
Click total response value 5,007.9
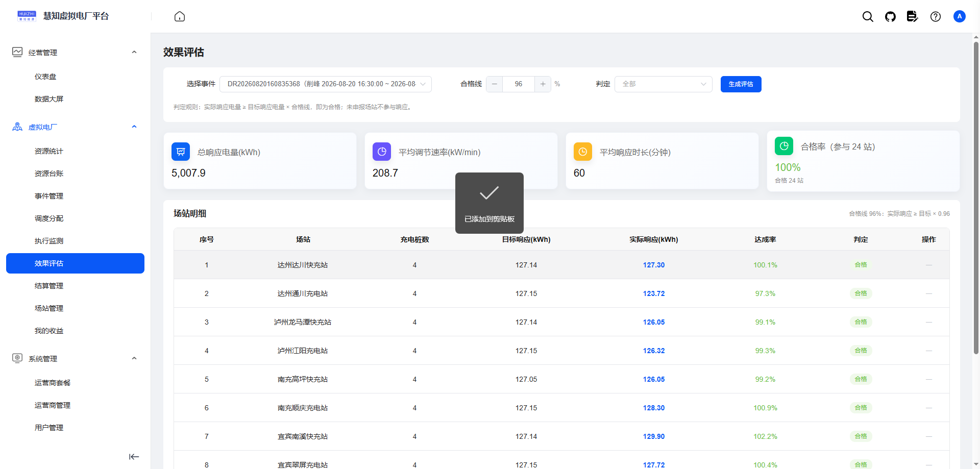(188, 173)
